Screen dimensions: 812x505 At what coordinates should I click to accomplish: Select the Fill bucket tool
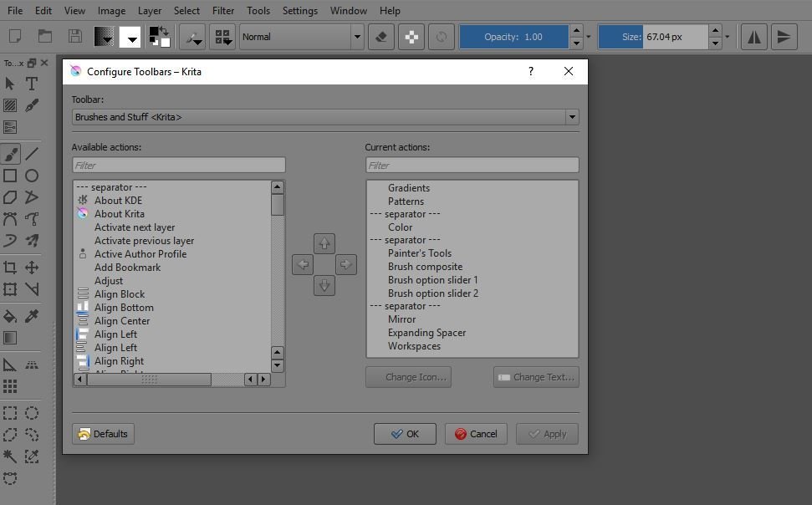click(x=10, y=316)
